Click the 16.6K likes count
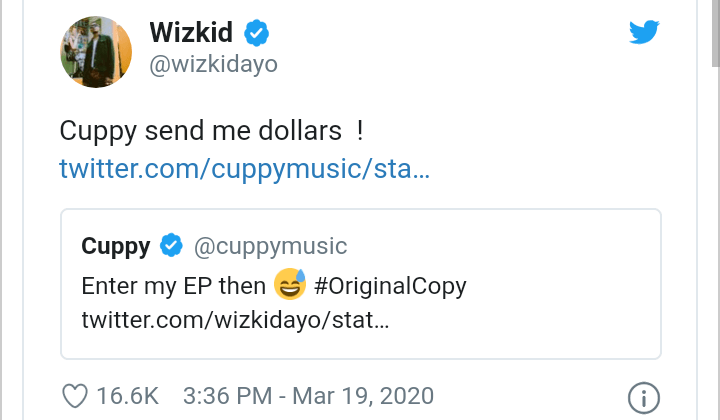The width and height of the screenshot is (720, 420). coord(127,396)
